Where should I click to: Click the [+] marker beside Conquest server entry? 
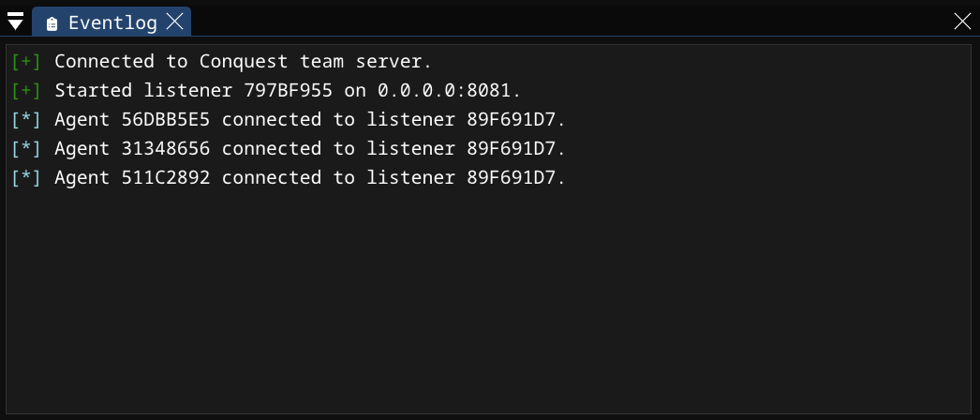[x=26, y=62]
